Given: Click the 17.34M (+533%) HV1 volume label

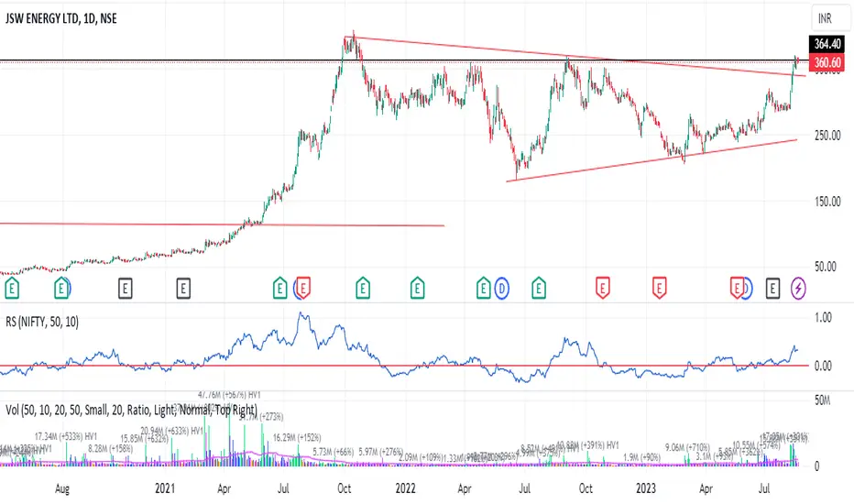Looking at the screenshot, I should click(x=66, y=436).
